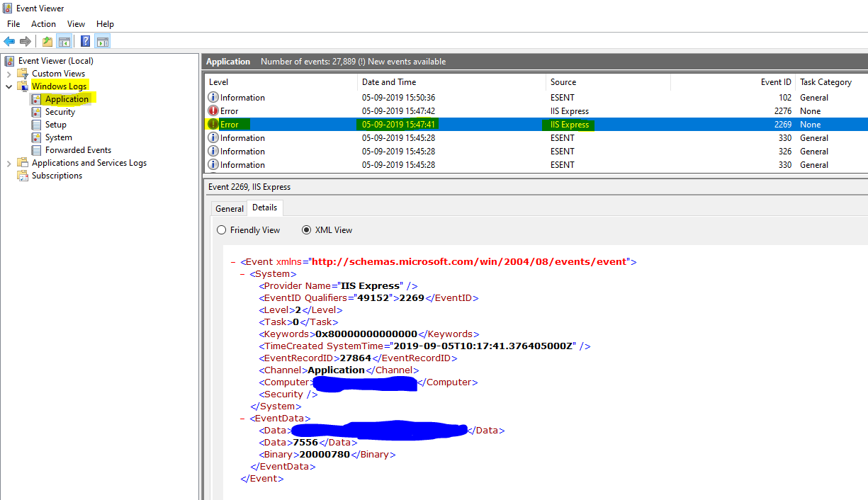This screenshot has width=868, height=500.
Task: Click the error icon of event 2269
Action: point(213,125)
